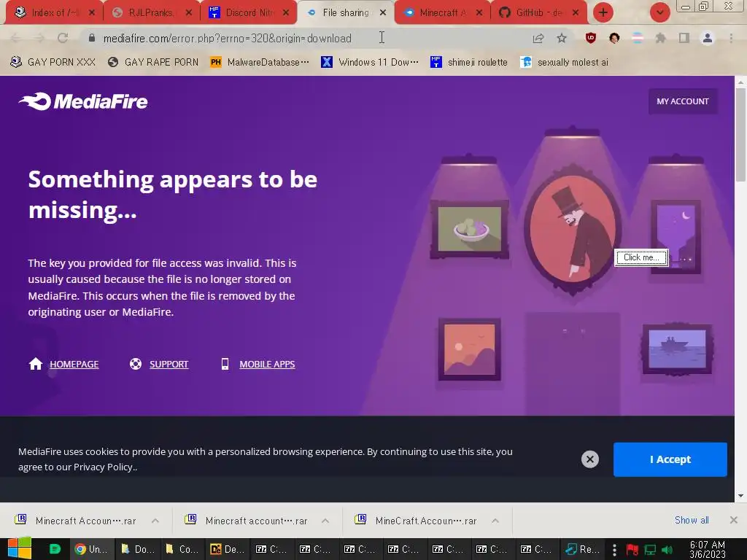Click the oval portrait of man in top hat

coord(572,230)
